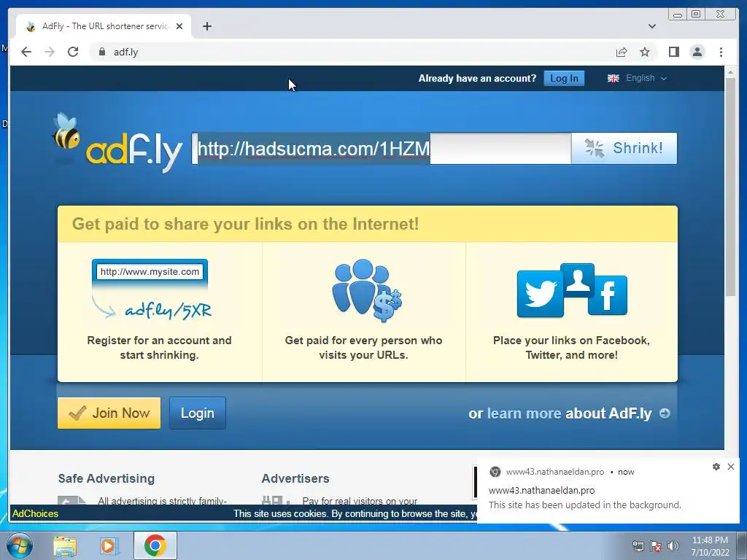Focus the URL field containing hadsucma.com link

pyautogui.click(x=381, y=149)
